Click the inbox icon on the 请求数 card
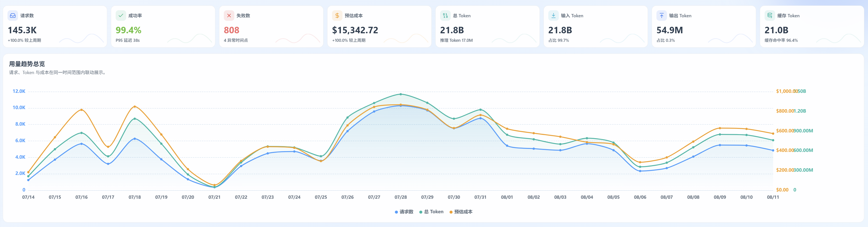The image size is (868, 227). tap(13, 16)
